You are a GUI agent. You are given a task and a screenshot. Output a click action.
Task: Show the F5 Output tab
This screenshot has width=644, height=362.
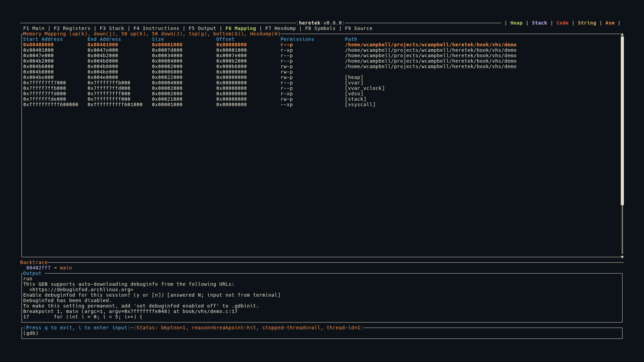(202, 28)
